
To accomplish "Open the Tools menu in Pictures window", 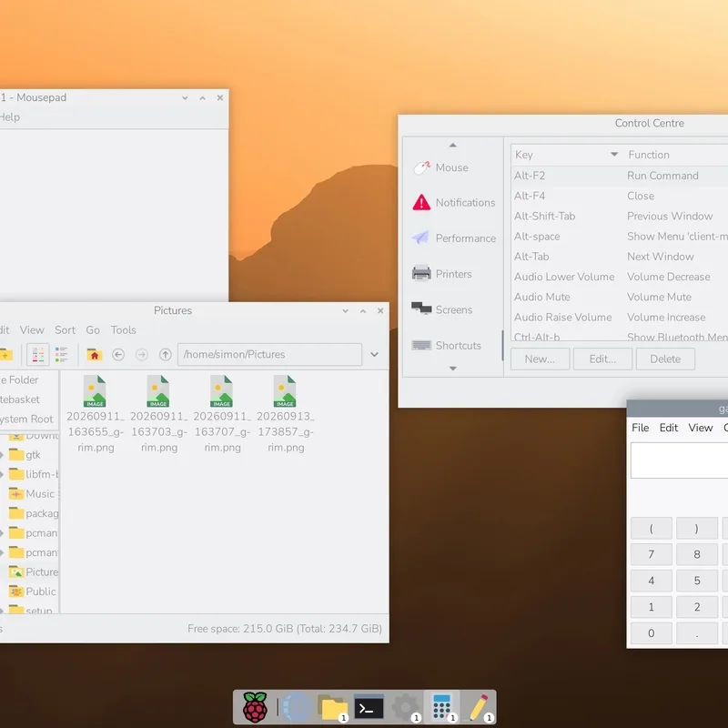I will click(124, 330).
